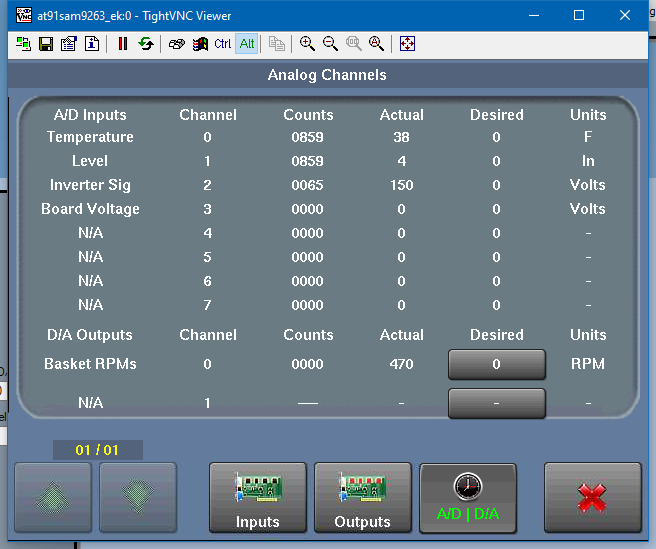Viewport: 656px width, 549px height.
Task: Toggle full screen mode icon
Action: (x=407, y=44)
